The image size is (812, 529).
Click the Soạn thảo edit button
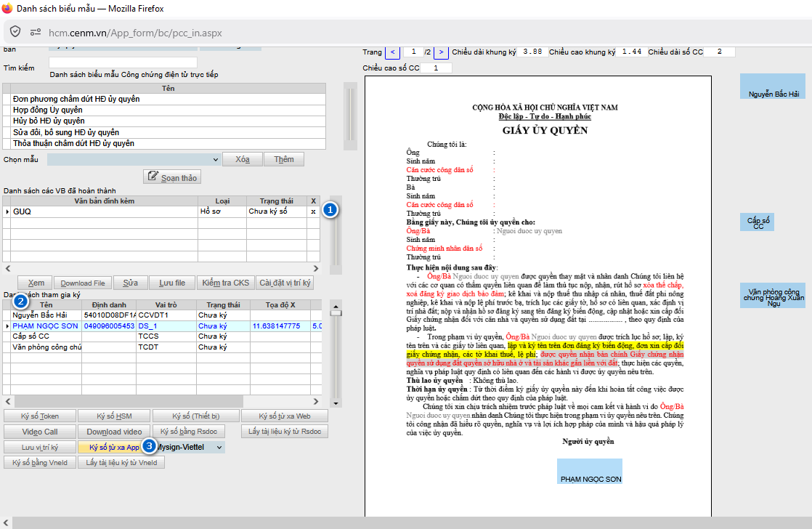[172, 177]
